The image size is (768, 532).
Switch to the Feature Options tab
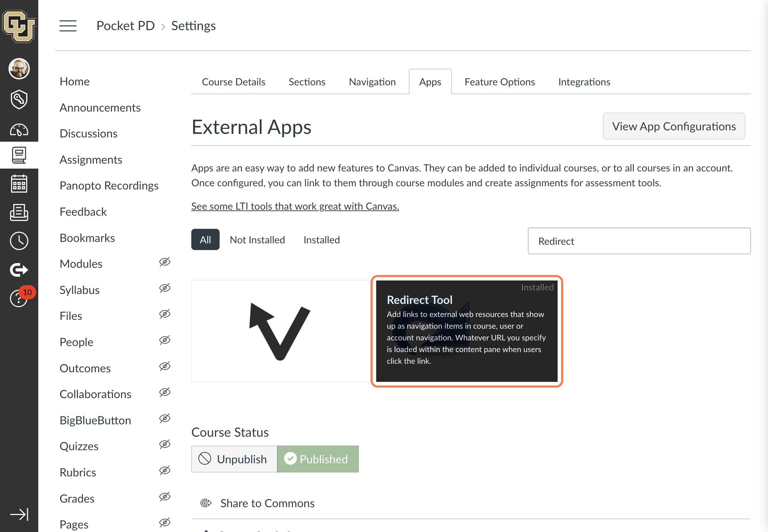(499, 82)
